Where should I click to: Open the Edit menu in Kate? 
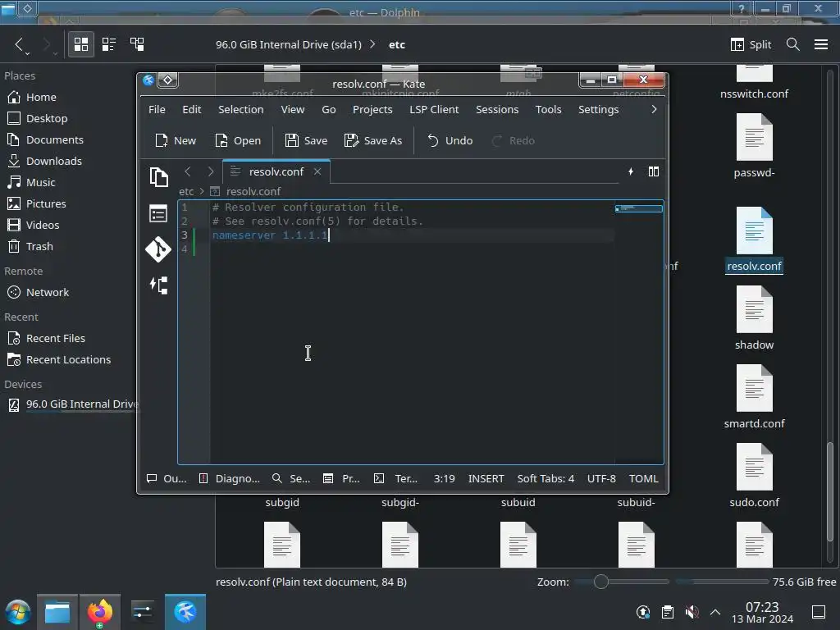[192, 109]
